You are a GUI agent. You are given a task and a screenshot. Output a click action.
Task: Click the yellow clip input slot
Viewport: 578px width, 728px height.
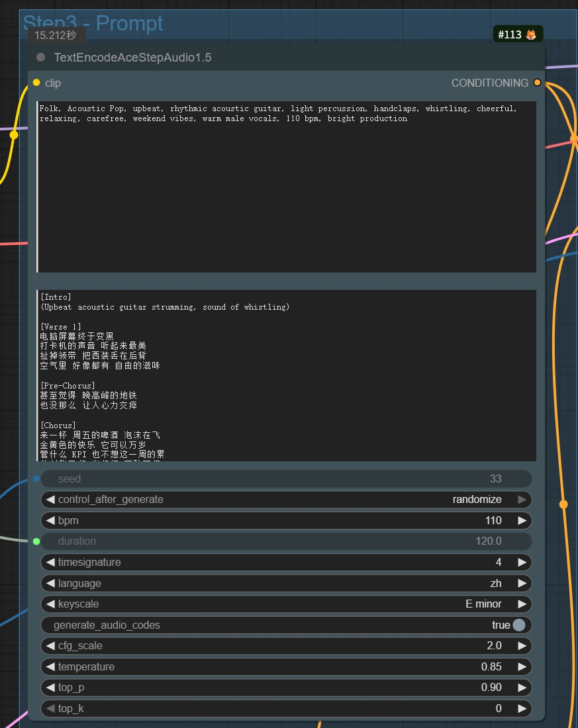(36, 83)
